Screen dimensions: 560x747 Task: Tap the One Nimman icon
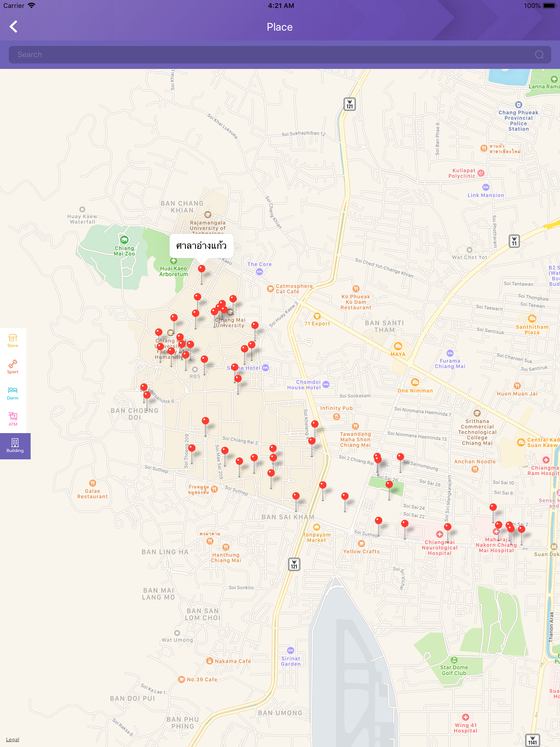(415, 382)
